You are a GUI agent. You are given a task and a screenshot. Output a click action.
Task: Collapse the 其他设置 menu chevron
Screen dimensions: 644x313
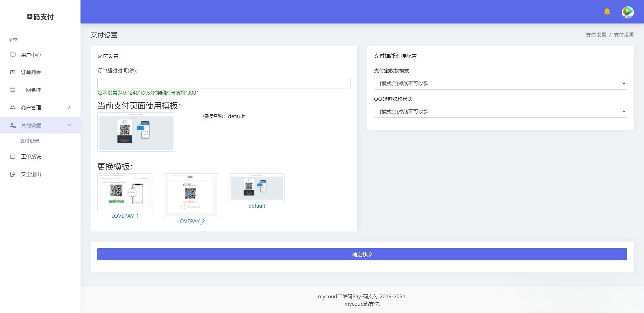click(x=69, y=125)
